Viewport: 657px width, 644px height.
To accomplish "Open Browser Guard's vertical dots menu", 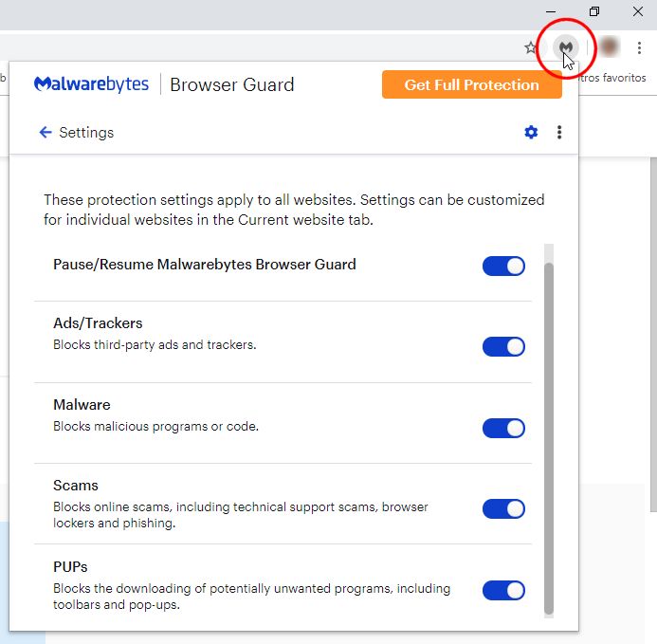I will [x=559, y=132].
